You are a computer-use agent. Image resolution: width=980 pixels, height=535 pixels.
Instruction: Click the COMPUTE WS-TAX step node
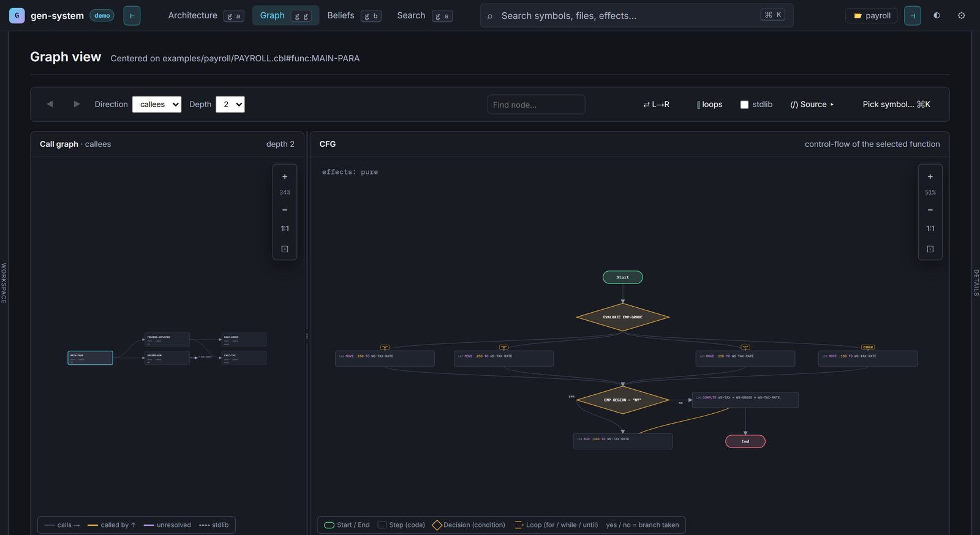pos(745,400)
